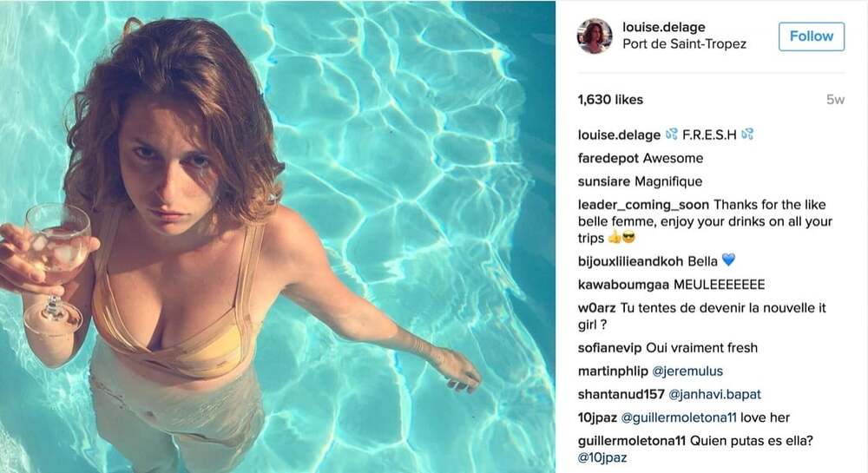Follow the @jeremulus mention link
The width and height of the screenshot is (868, 473).
(x=687, y=371)
